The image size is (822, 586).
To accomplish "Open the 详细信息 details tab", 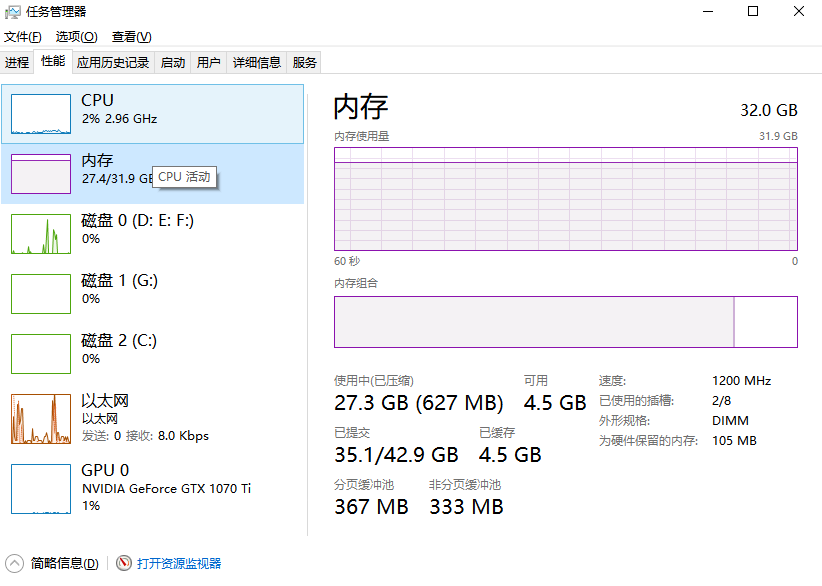I will pyautogui.click(x=257, y=62).
